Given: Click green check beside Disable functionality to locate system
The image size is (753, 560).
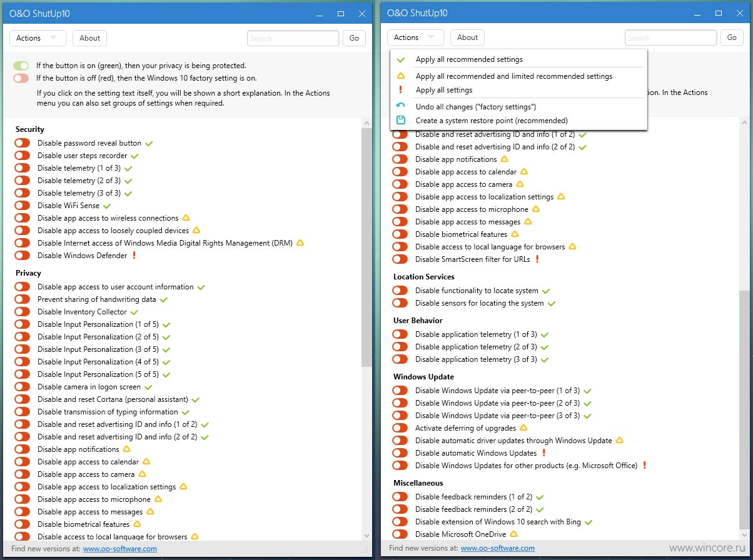Looking at the screenshot, I should (546, 291).
